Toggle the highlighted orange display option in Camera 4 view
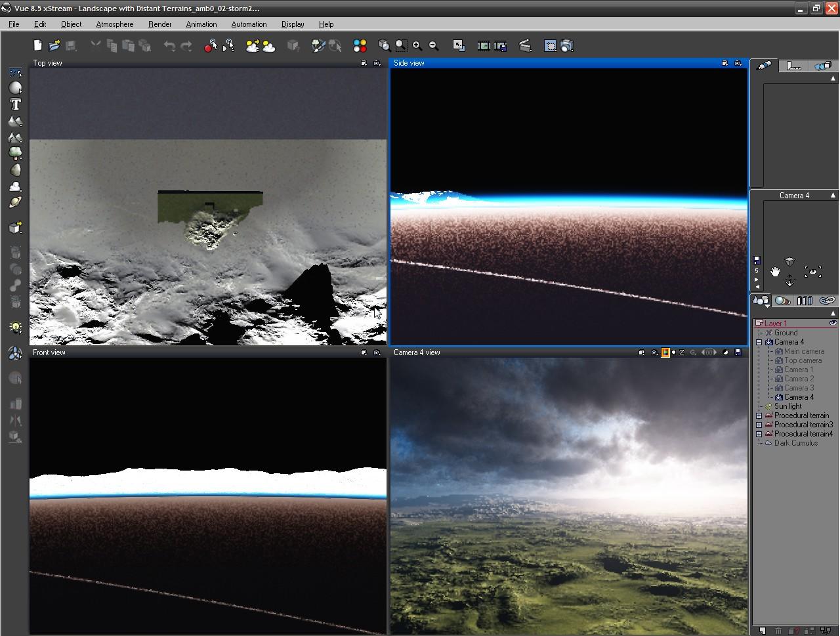This screenshot has height=636, width=840. coord(665,352)
